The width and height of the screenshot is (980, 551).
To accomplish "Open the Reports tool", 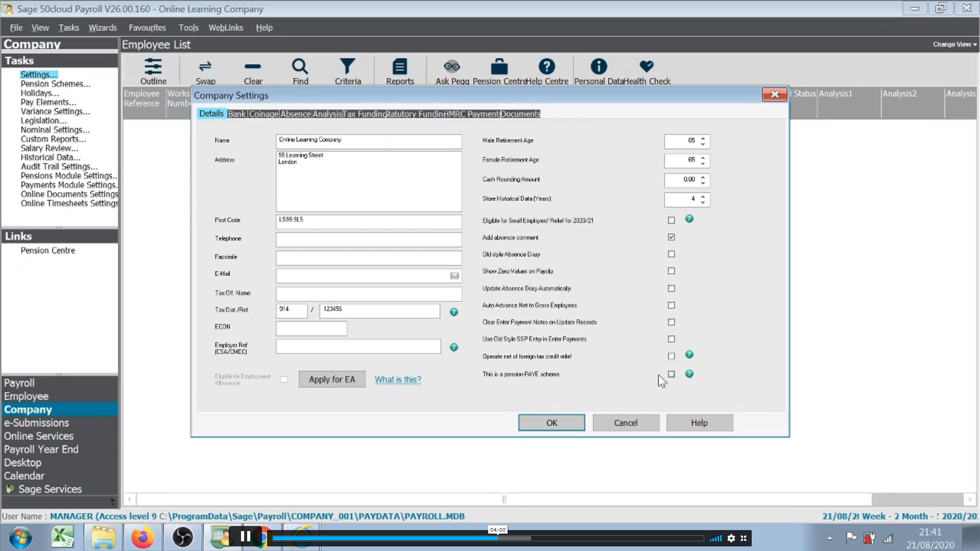I will (400, 71).
